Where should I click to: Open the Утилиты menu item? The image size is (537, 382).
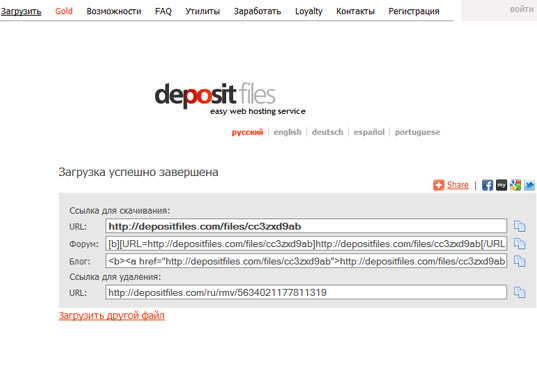pos(203,11)
